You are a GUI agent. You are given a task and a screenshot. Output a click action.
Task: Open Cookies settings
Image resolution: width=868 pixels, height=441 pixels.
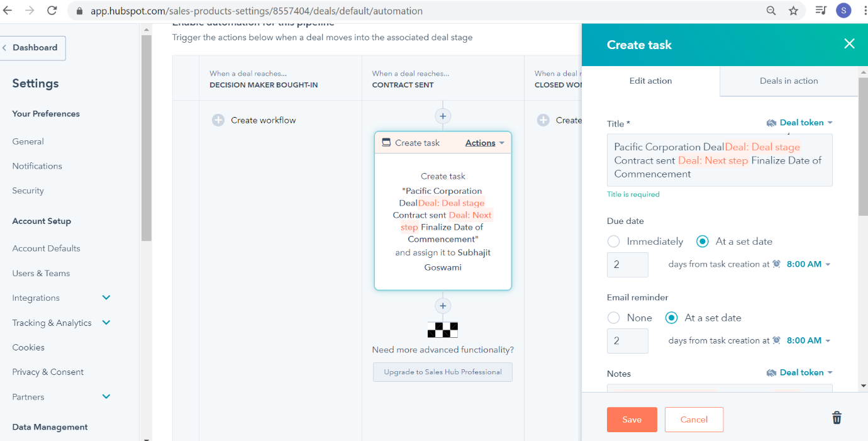pyautogui.click(x=28, y=347)
